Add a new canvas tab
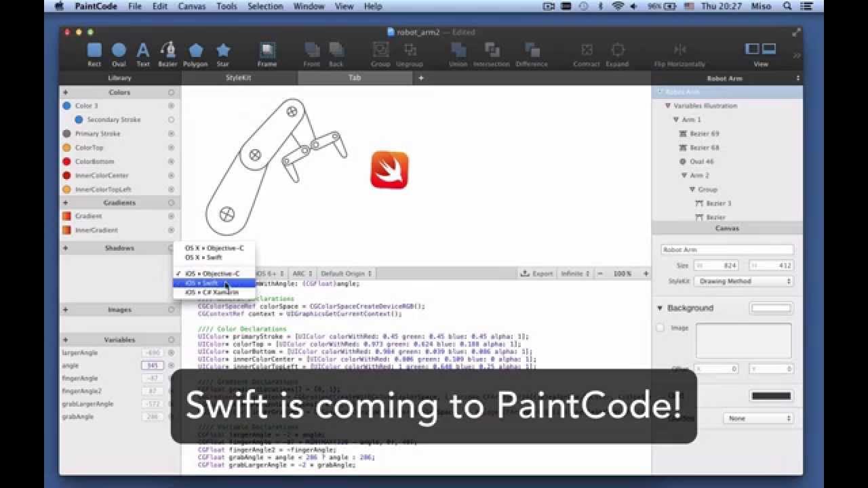This screenshot has height=488, width=868. (x=420, y=78)
